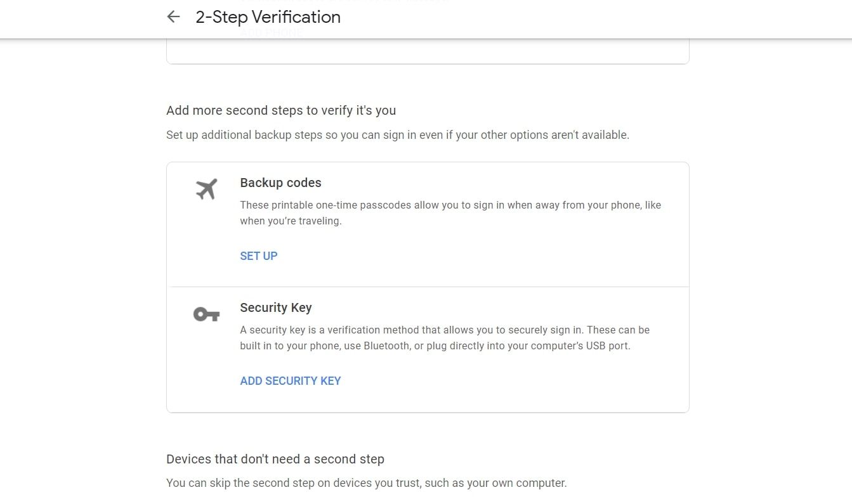This screenshot has height=504, width=852.
Task: Click the faded ADD PHONE link below the title
Action: click(272, 33)
